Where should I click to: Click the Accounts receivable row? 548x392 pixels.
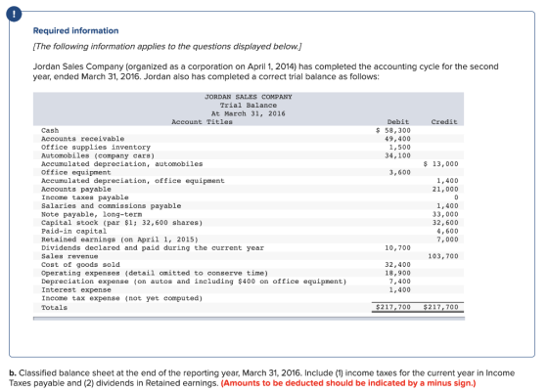point(249,139)
